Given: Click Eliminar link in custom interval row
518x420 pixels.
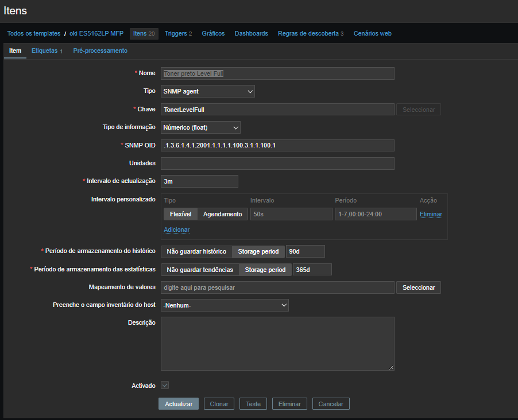Looking at the screenshot, I should pyautogui.click(x=431, y=214).
